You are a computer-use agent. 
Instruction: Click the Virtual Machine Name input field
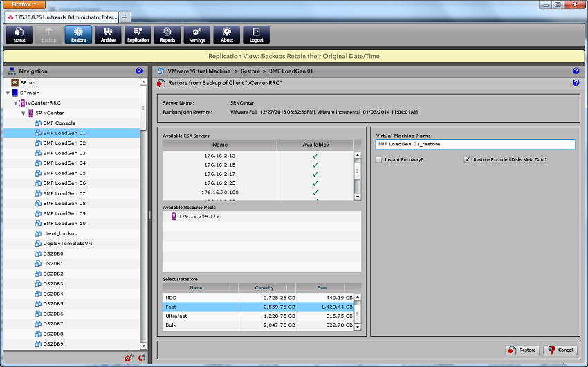coord(475,144)
